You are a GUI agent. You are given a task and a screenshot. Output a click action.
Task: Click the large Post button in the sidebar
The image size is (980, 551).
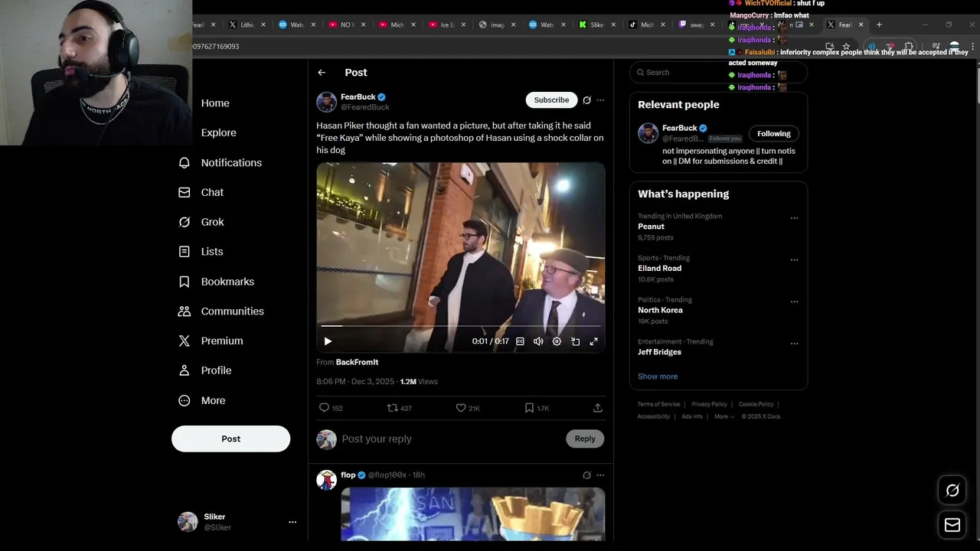point(230,439)
